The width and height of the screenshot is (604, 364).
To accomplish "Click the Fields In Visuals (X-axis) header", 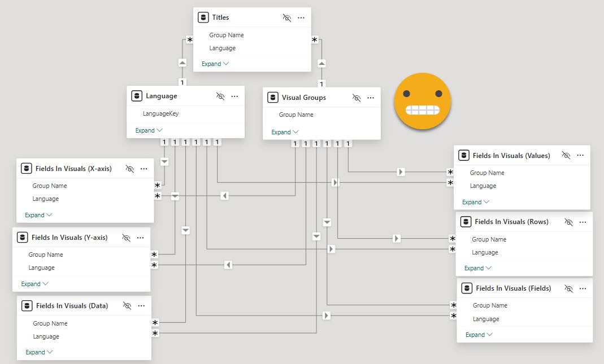I will coord(73,168).
